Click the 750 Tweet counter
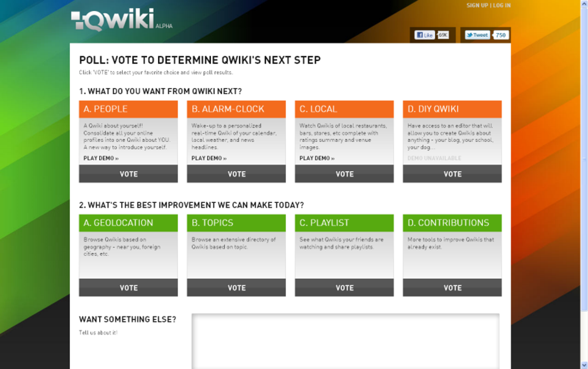 [x=500, y=35]
